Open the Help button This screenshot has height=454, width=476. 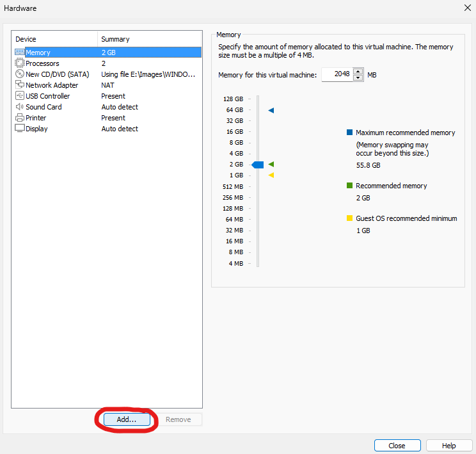(448, 446)
